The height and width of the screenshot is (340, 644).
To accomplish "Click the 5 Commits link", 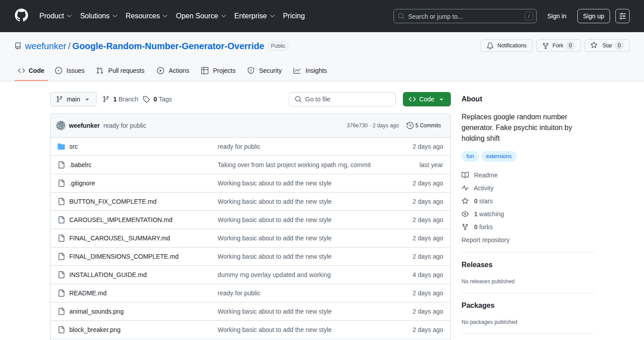I will (x=424, y=126).
